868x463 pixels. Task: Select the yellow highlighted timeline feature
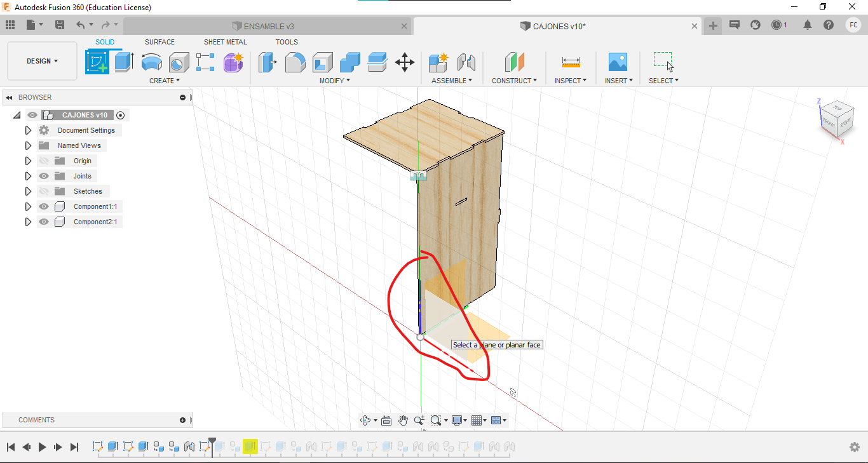(250, 446)
